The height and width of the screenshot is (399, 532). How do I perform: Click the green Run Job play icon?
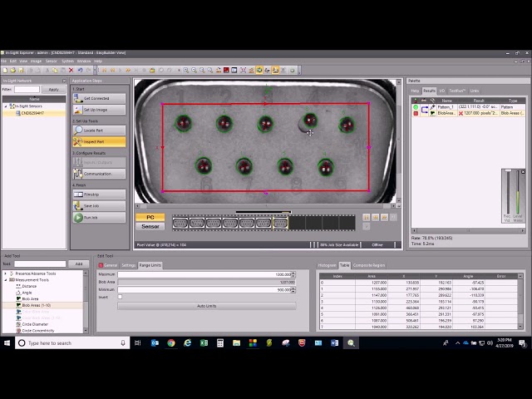[x=78, y=218]
